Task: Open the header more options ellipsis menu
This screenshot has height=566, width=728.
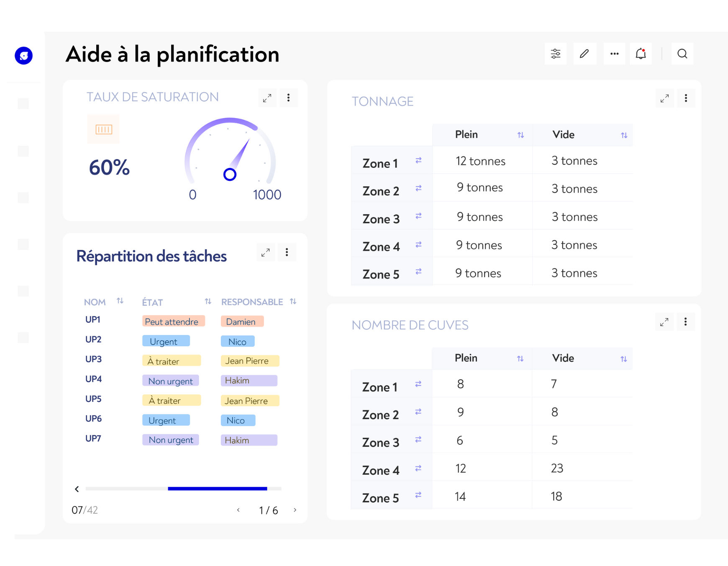Action: coord(614,54)
